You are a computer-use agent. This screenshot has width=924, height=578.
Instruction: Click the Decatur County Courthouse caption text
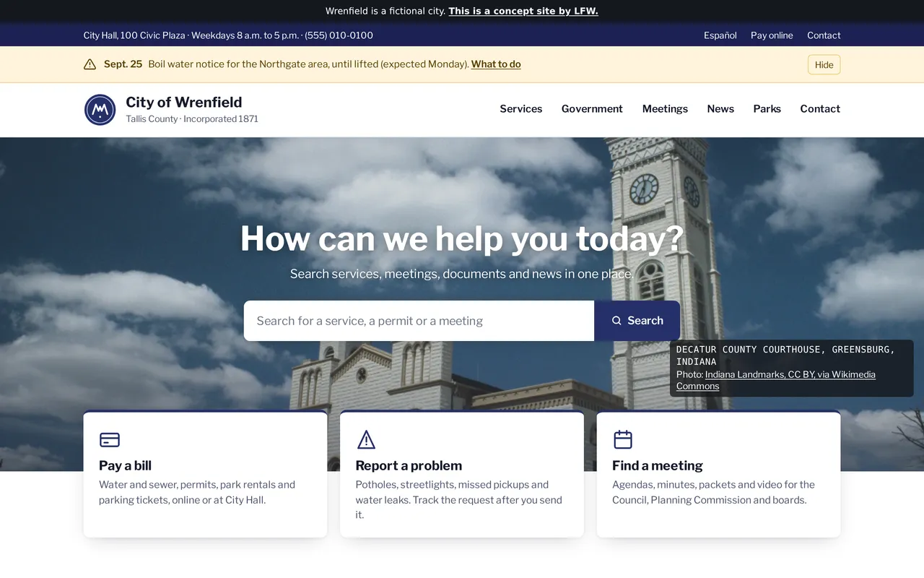click(785, 355)
